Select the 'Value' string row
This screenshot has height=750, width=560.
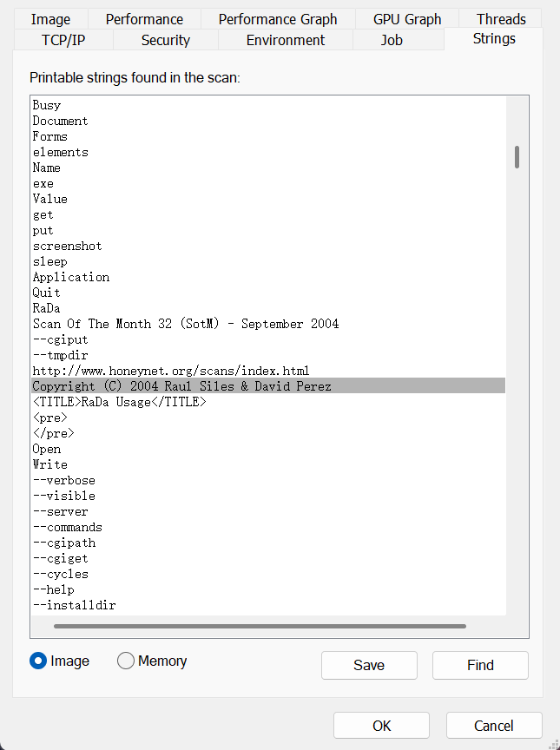point(268,199)
